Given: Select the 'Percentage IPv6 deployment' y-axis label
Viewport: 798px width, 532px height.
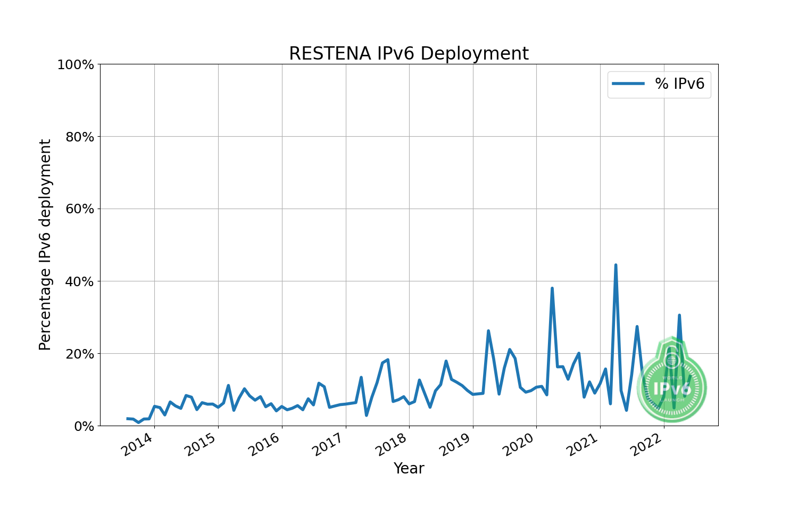Looking at the screenshot, I should [46, 245].
